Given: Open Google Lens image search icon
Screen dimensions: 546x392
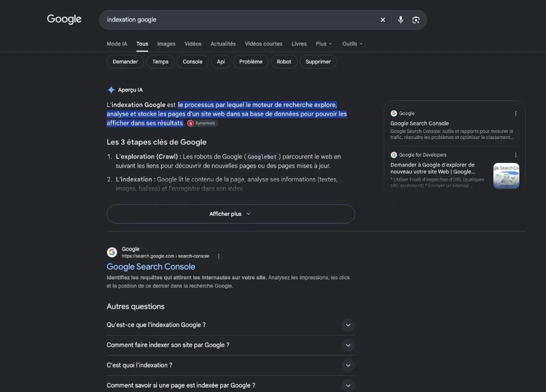Looking at the screenshot, I should click(416, 20).
